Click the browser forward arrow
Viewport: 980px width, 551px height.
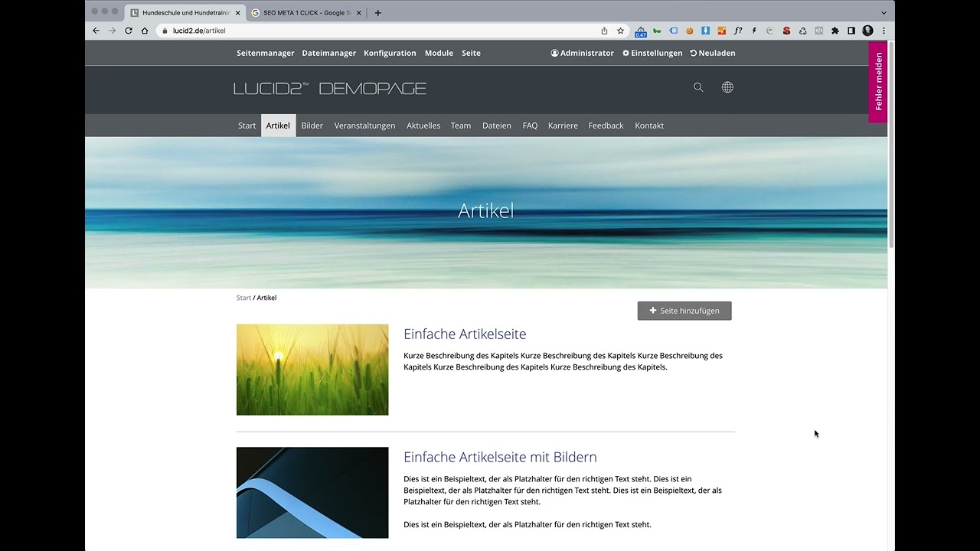click(x=112, y=31)
